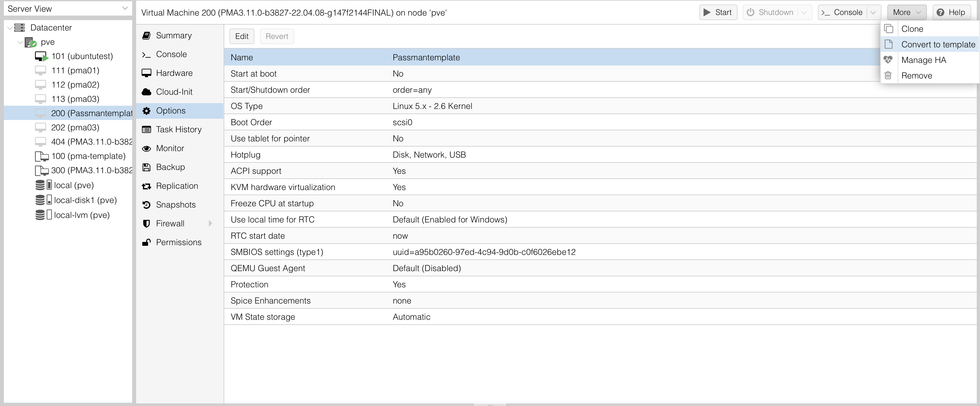Screen dimensions: 980x406
Task: Click the Firewall shield icon
Action: pyautogui.click(x=146, y=223)
